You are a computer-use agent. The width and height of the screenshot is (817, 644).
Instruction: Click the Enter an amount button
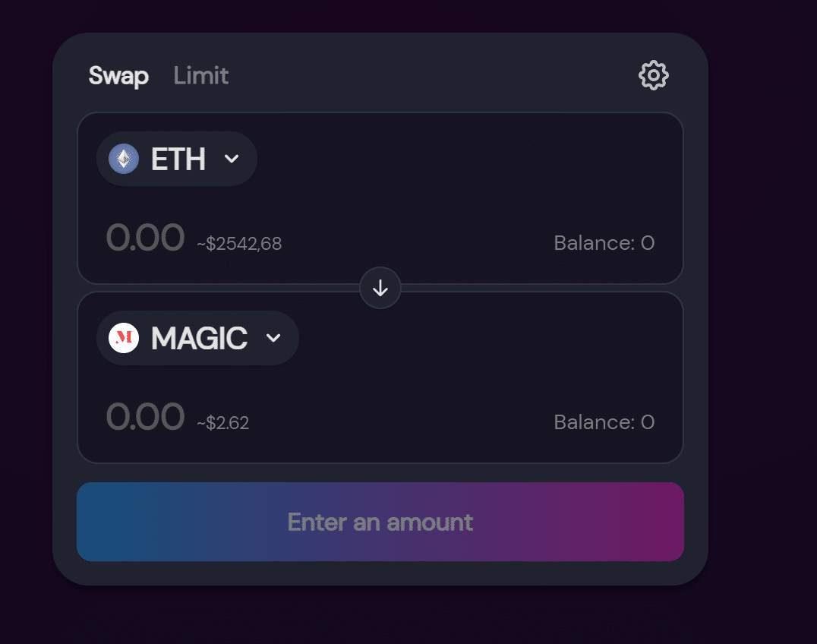380,522
